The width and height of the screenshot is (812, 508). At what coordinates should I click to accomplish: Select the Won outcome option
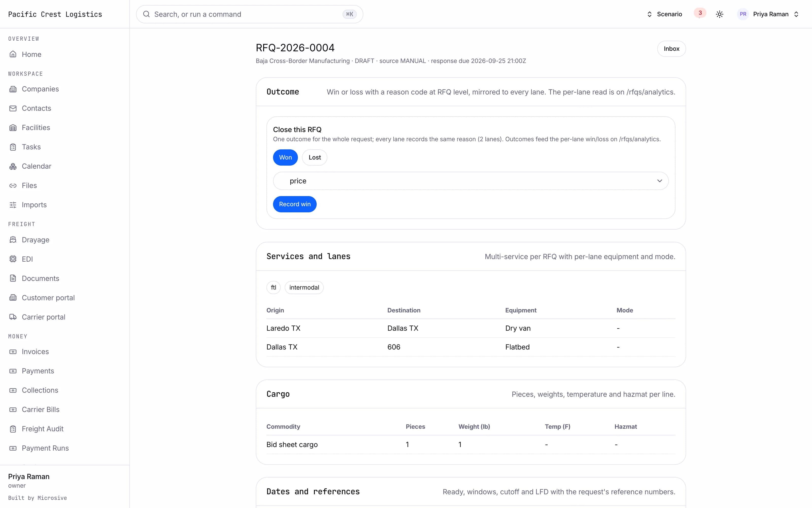pos(285,157)
